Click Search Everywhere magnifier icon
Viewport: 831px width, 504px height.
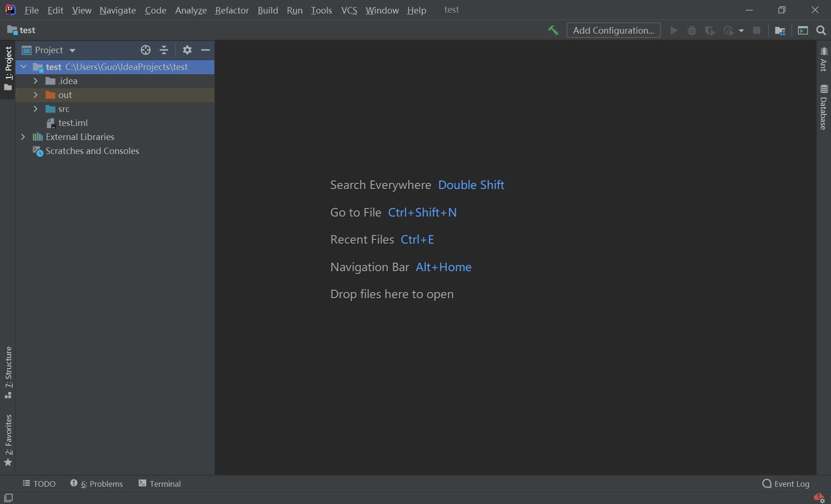(x=821, y=30)
